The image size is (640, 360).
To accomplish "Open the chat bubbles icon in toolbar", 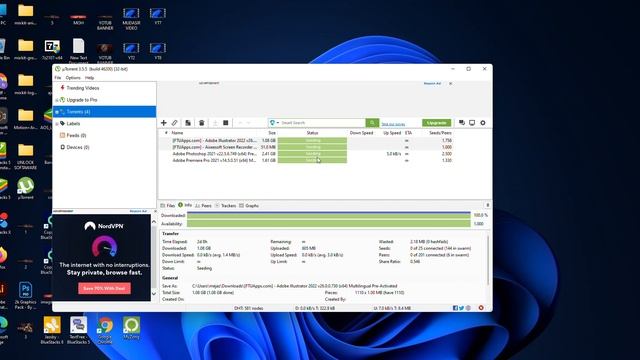I will (x=462, y=123).
